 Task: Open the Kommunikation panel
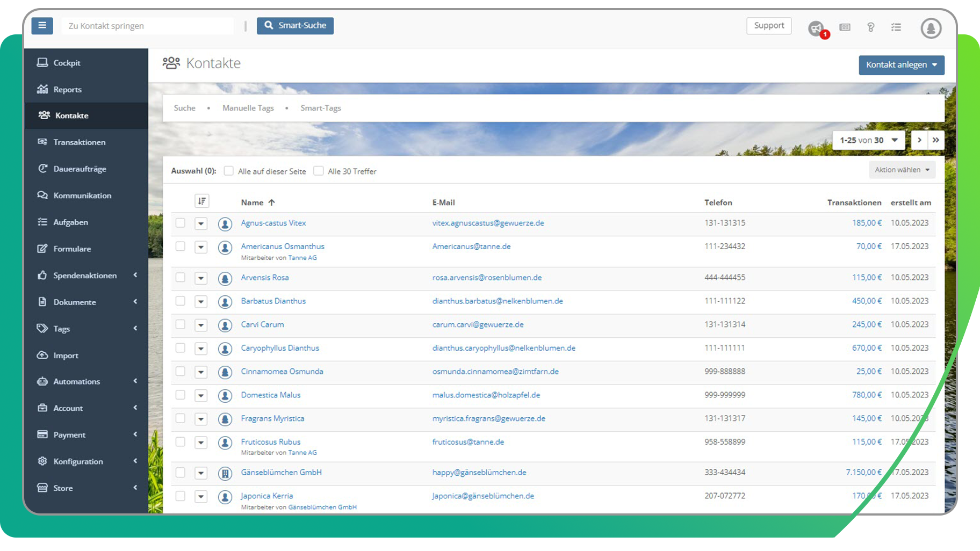coord(82,195)
